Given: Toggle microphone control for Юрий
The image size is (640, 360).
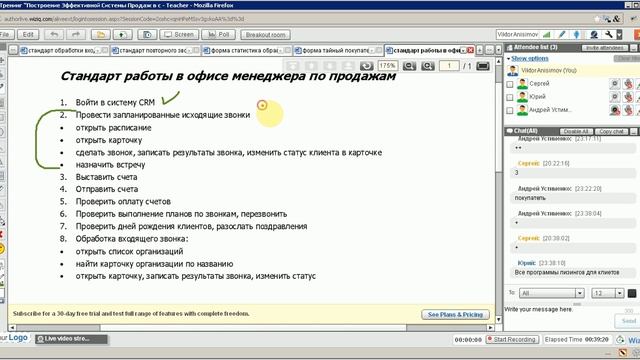Looking at the screenshot, I should pyautogui.click(x=628, y=97).
